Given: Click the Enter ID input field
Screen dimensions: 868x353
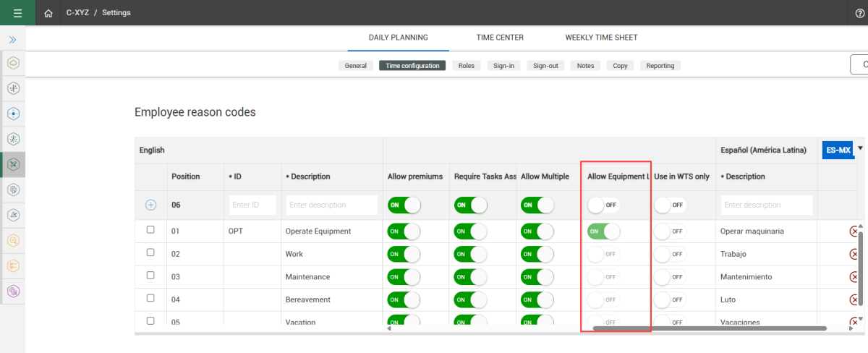Looking at the screenshot, I should coord(252,205).
